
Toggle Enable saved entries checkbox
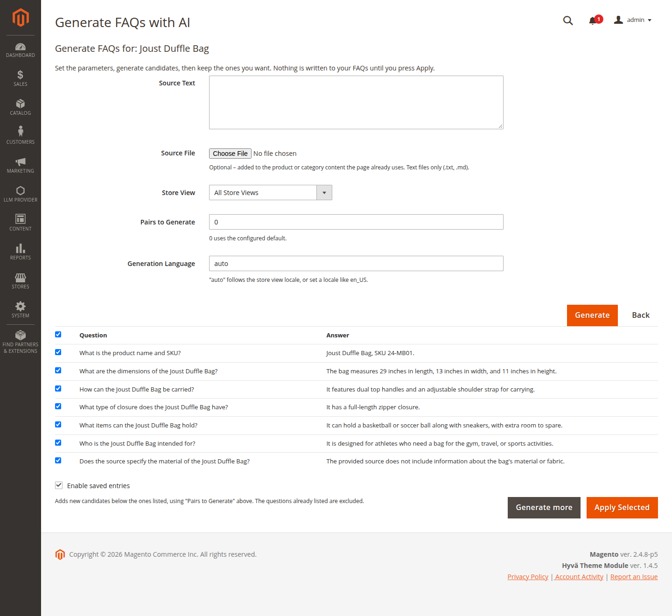click(59, 485)
